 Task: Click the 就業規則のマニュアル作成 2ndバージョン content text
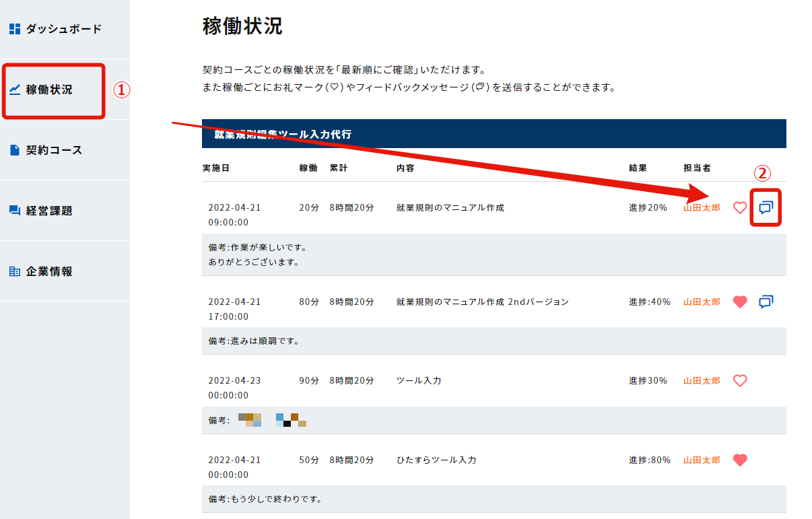pos(483,302)
